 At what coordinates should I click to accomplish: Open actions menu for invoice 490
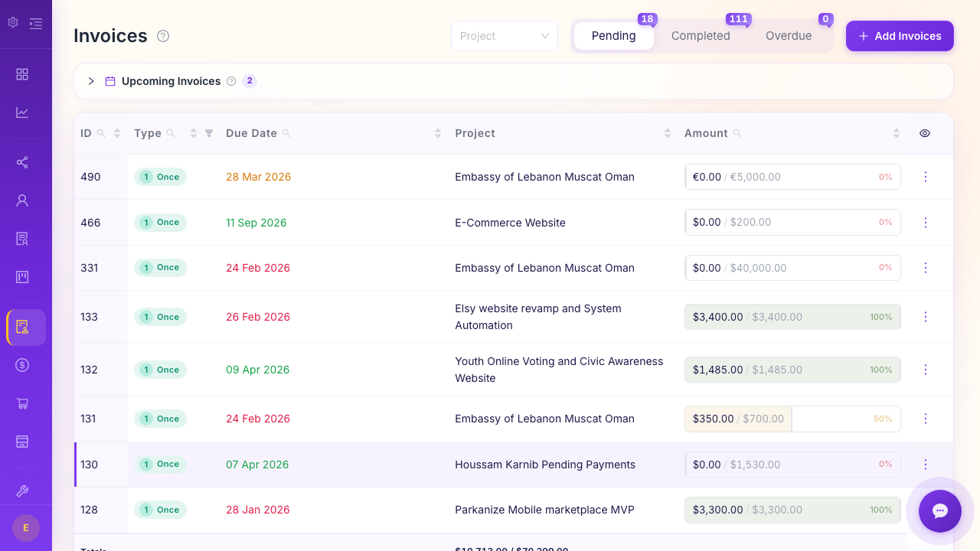(x=926, y=177)
